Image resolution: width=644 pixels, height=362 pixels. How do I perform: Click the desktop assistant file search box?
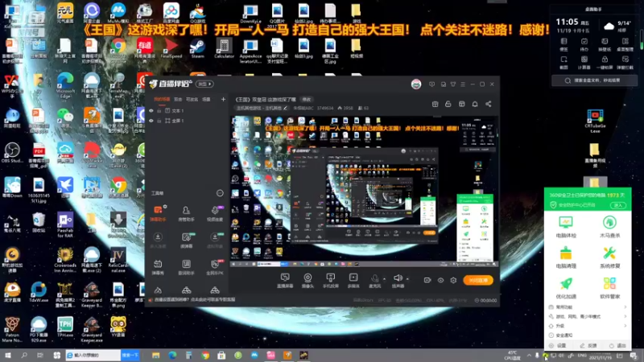click(594, 80)
